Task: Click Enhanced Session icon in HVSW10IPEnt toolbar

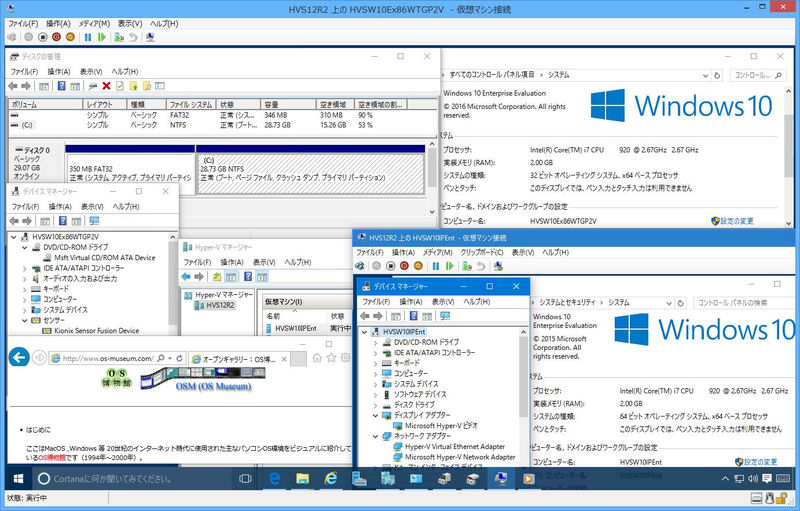Action: tap(498, 266)
